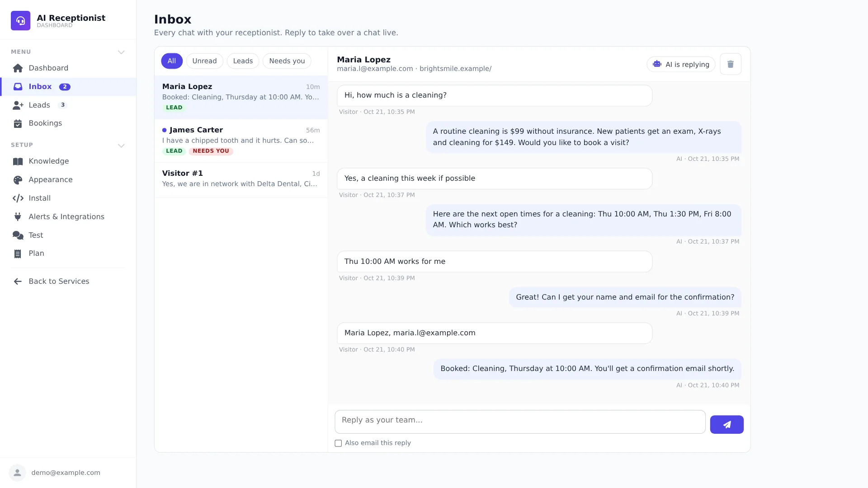Click the AI Receptionist headset logo
Image resolution: width=868 pixels, height=488 pixels.
pyautogui.click(x=20, y=21)
